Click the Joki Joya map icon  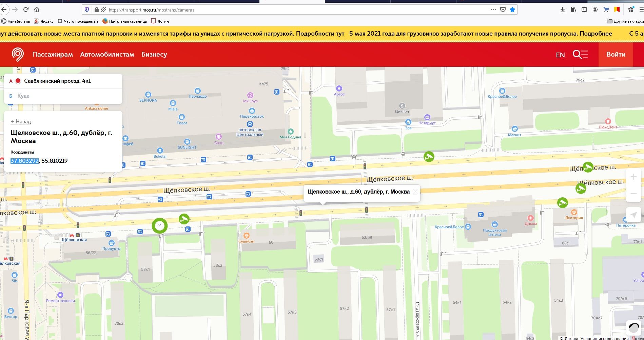pos(250,95)
